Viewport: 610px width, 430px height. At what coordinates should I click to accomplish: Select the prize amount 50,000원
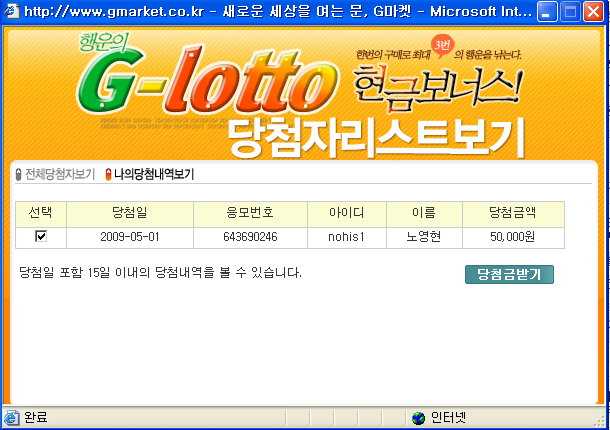[513, 237]
